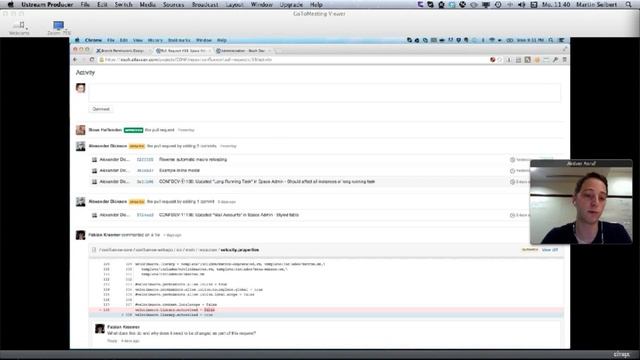This screenshot has width=640, height=360.
Task: Open the Upgrade menu
Action: pyautogui.click(x=291, y=4)
